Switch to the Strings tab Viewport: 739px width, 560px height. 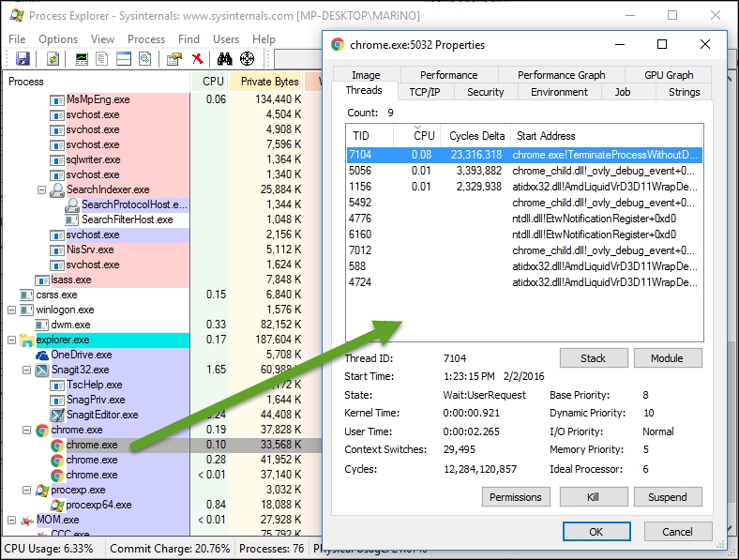[x=684, y=92]
